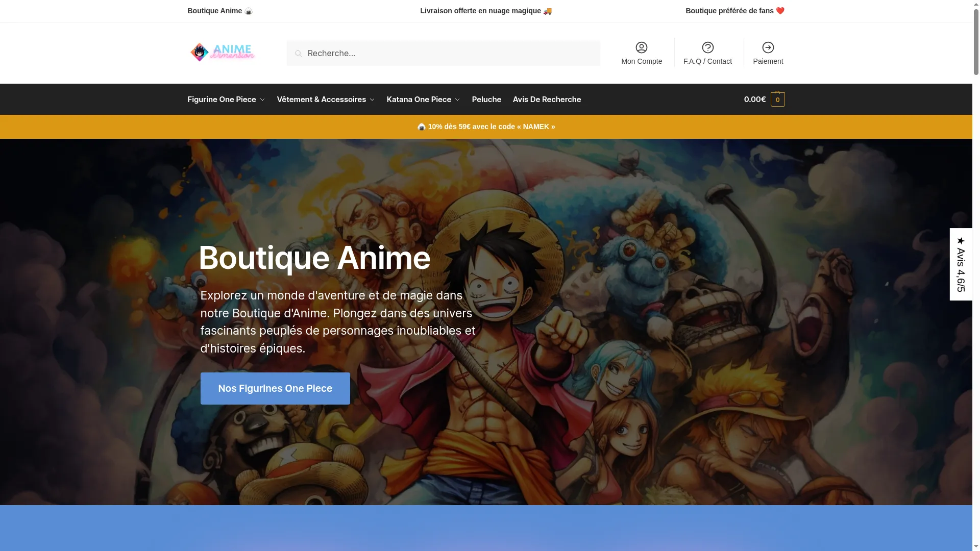Open Avis De Recherche page
Image resolution: width=980 pixels, height=551 pixels.
(547, 99)
